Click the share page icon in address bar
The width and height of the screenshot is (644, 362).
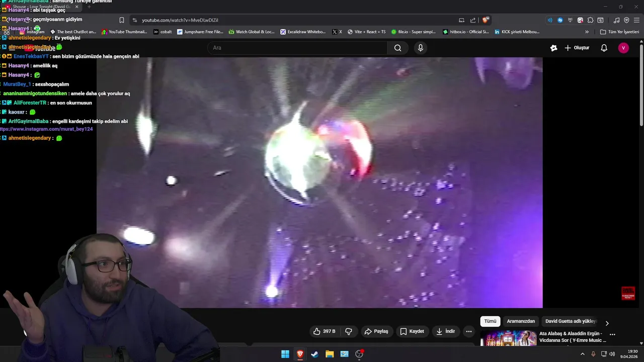[473, 20]
